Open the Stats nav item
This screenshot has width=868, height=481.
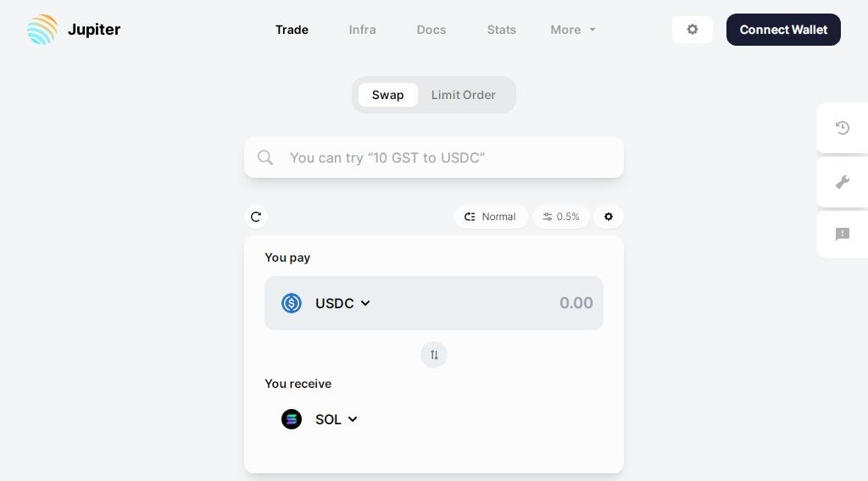502,30
